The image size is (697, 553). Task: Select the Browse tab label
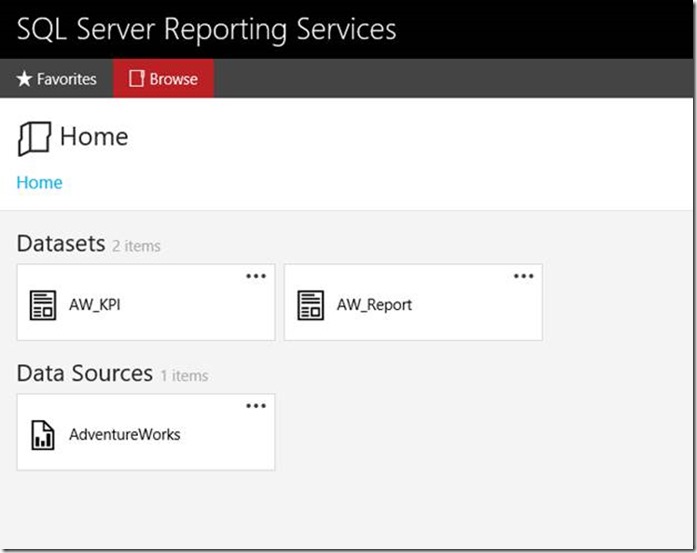pyautogui.click(x=174, y=79)
